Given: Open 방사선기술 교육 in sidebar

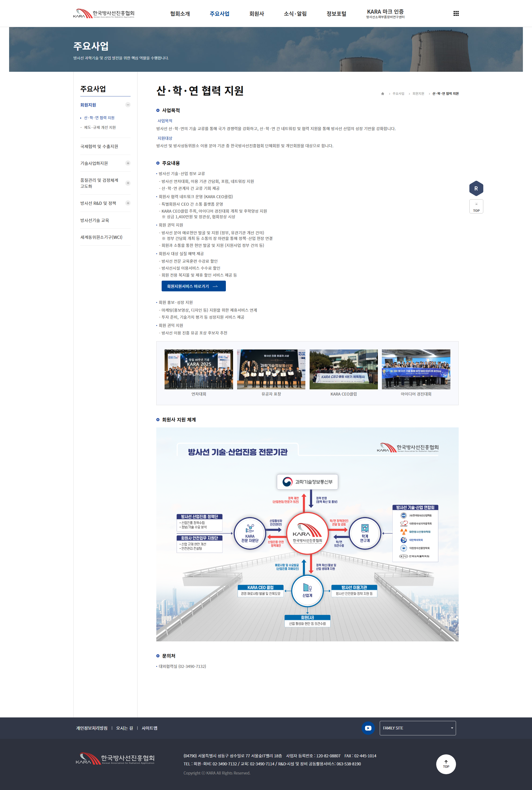Looking at the screenshot, I should pyautogui.click(x=95, y=220).
